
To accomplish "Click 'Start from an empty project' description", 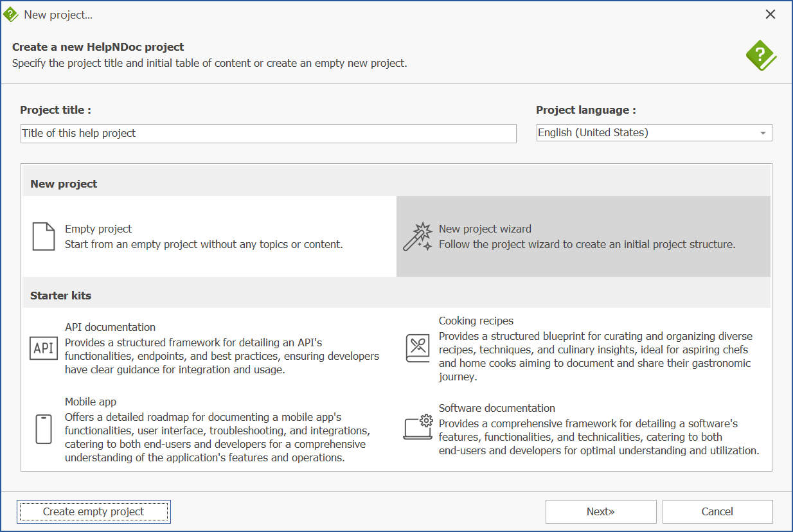I will coord(204,244).
